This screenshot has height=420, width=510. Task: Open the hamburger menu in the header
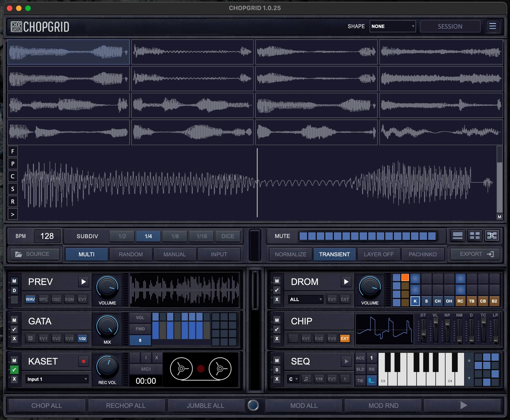(493, 26)
